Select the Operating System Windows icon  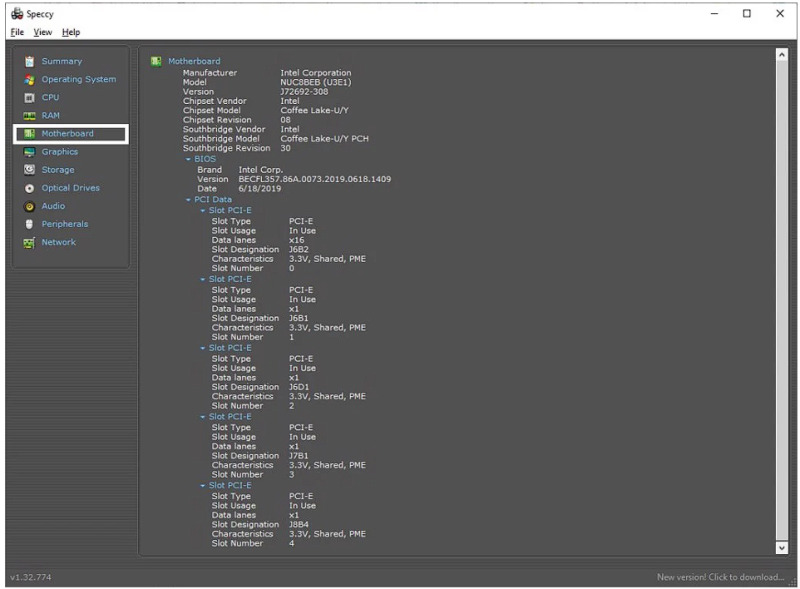[x=29, y=80]
